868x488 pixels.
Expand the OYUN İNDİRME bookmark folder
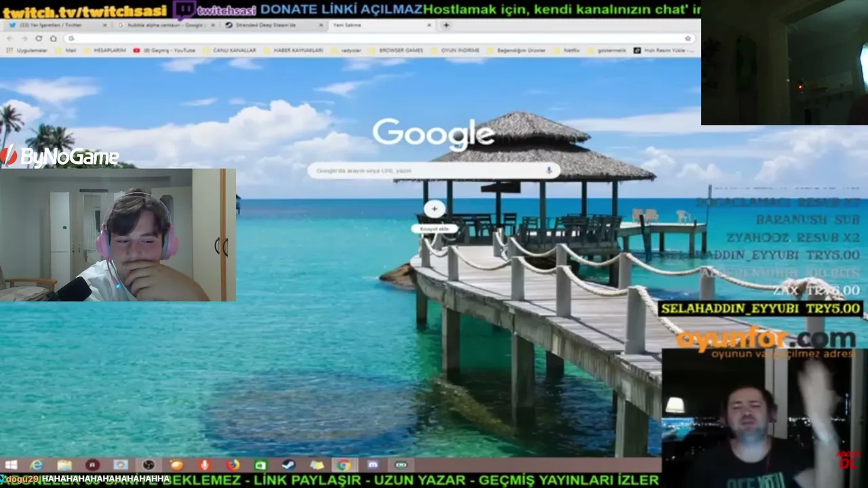[x=455, y=50]
